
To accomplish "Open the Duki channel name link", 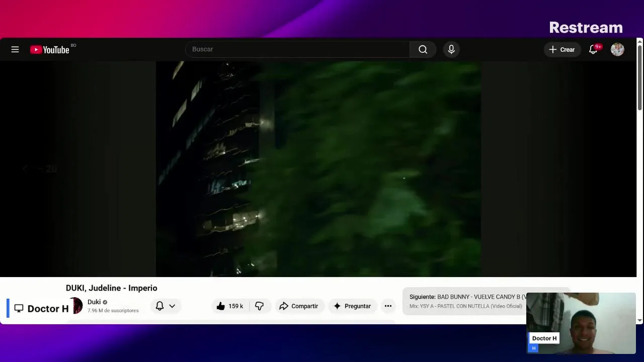I will [x=94, y=302].
